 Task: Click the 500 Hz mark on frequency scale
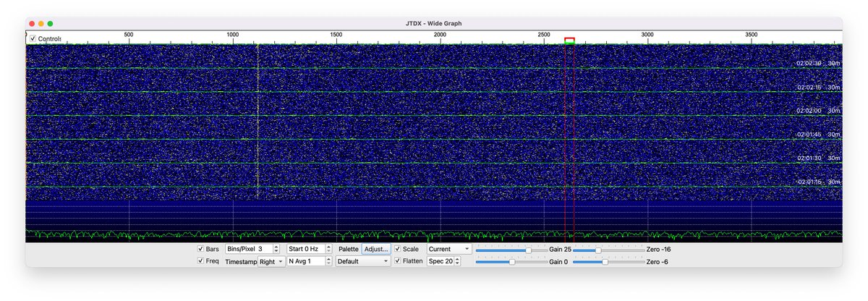pos(129,35)
